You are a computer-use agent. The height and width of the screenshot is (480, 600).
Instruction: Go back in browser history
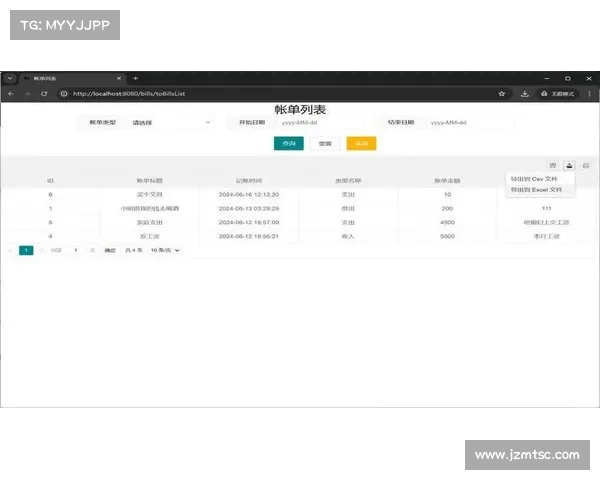[x=11, y=94]
